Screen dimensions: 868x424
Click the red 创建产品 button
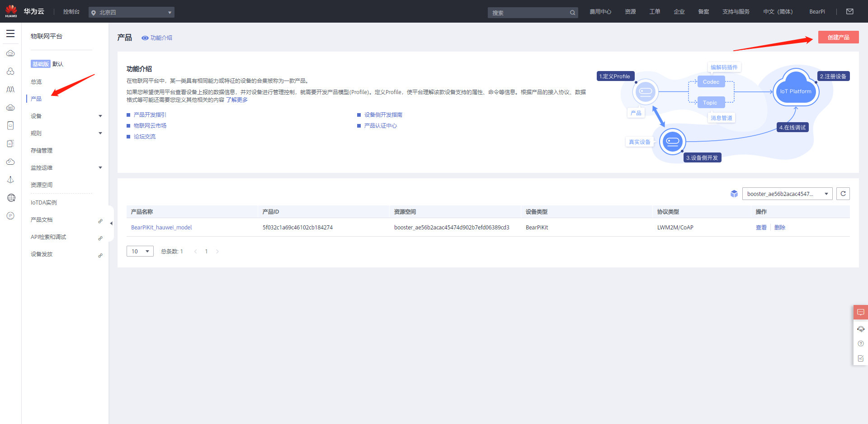(838, 37)
